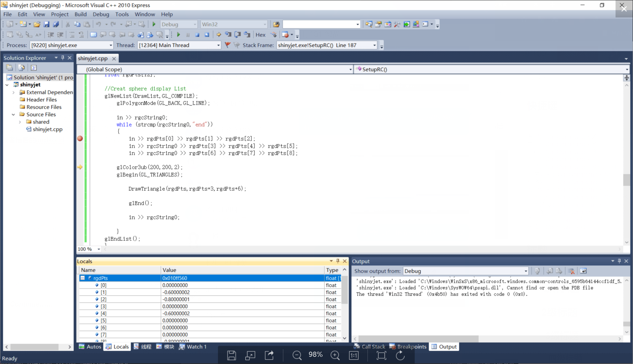The height and width of the screenshot is (364, 633).
Task: Click the Step Into icon
Action: coord(228,35)
